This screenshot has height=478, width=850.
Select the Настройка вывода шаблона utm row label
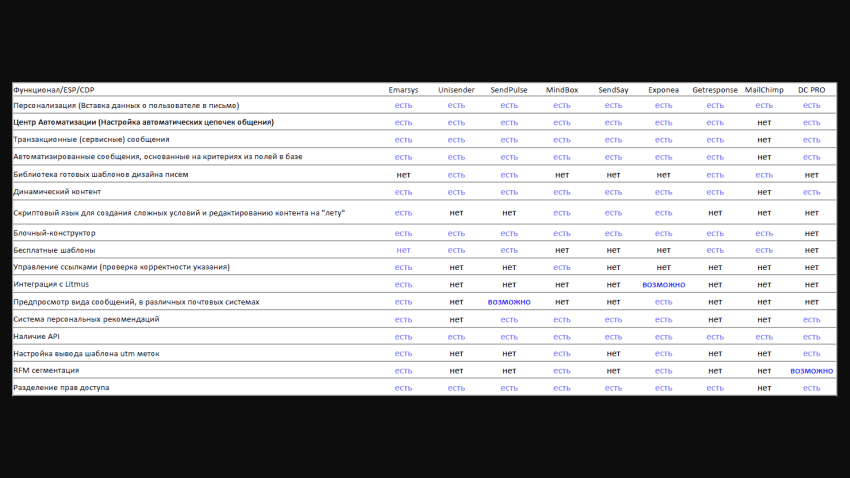coord(86,353)
